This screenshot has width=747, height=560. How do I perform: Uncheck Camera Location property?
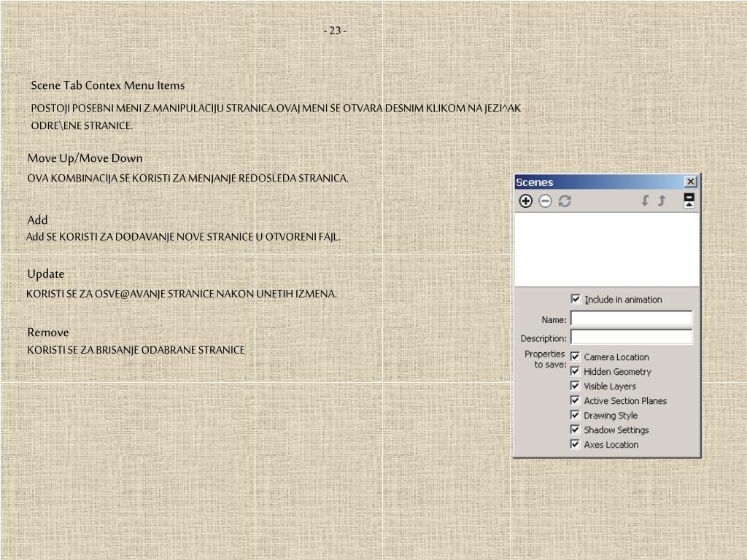click(x=575, y=356)
